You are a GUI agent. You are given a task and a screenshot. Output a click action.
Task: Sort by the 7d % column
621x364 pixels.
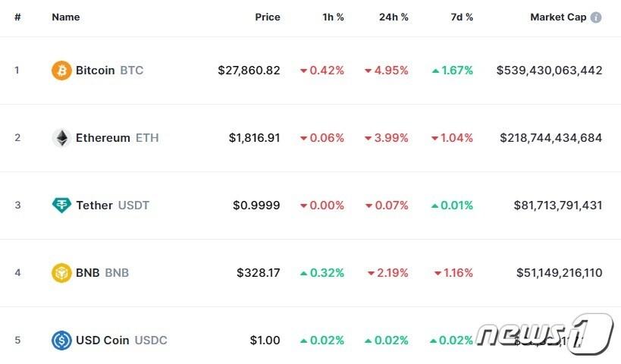click(459, 17)
